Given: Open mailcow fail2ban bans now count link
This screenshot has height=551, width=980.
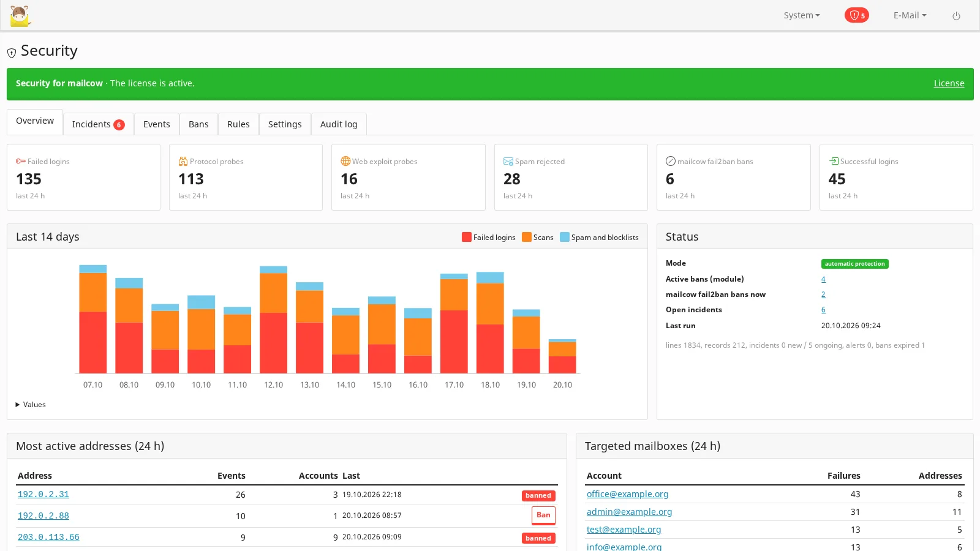Looking at the screenshot, I should click(x=823, y=294).
